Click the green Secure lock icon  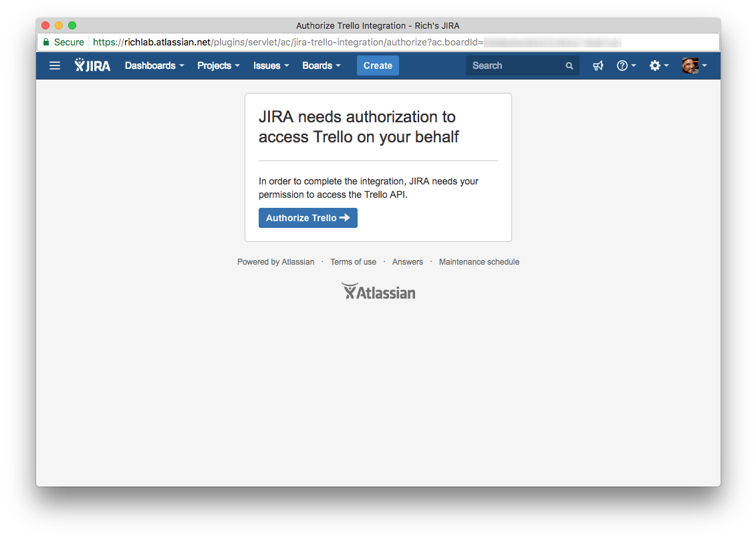click(46, 42)
